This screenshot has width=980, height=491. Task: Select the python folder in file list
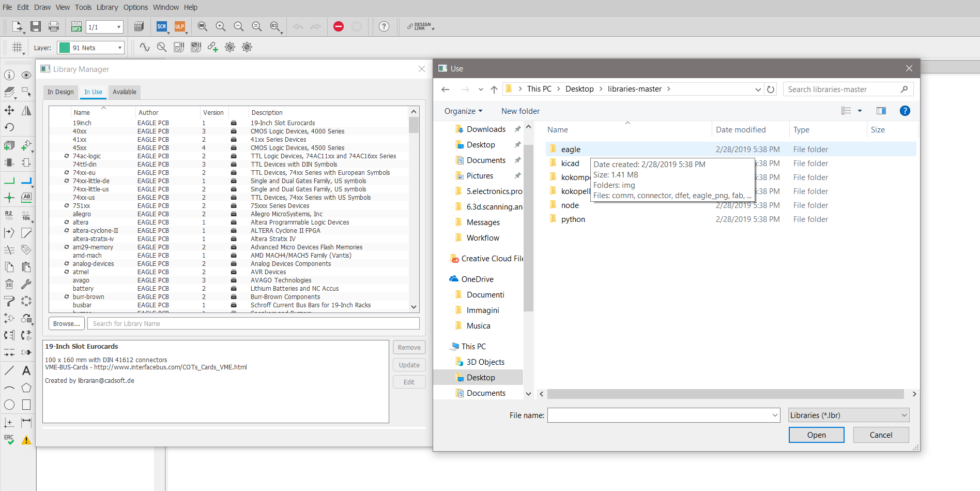[731, 219]
